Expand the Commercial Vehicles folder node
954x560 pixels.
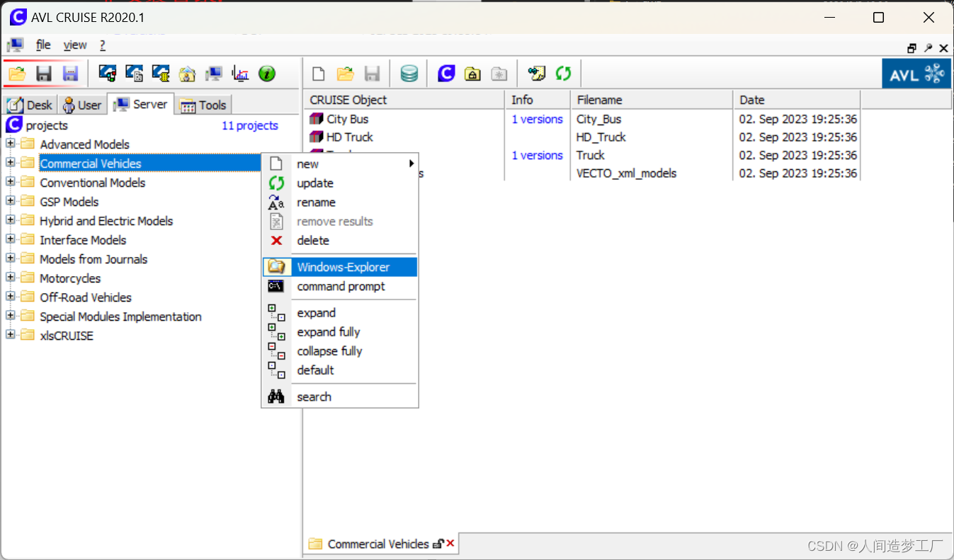[x=11, y=163]
